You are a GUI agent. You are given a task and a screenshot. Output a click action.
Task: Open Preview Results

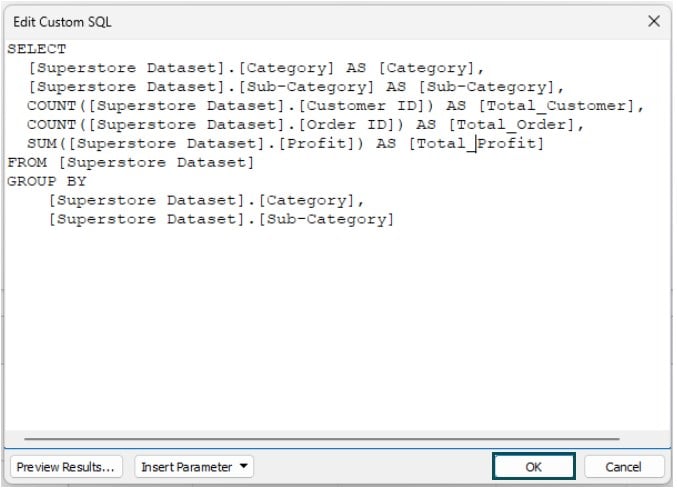66,467
